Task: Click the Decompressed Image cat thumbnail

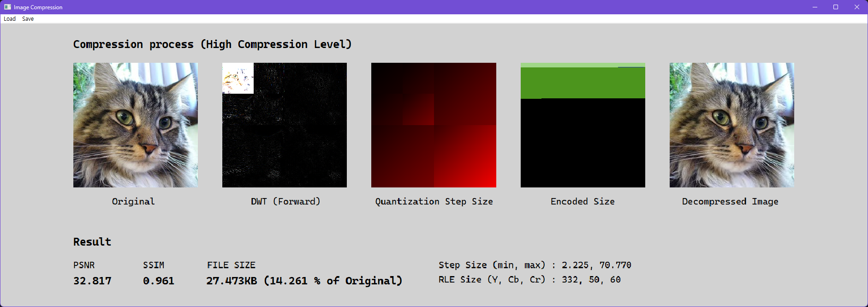Action: coord(732,125)
